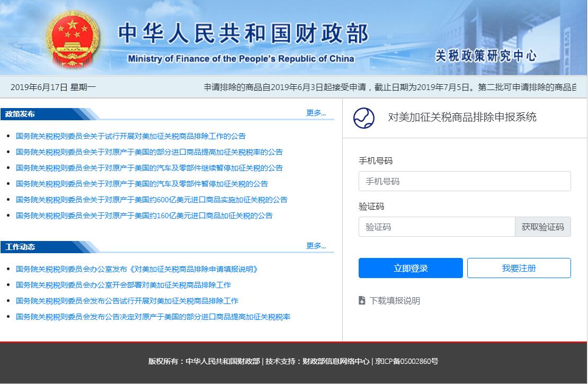This screenshot has height=384, width=588.
Task: Select the 工作动态 section header tab
Action: pos(21,247)
